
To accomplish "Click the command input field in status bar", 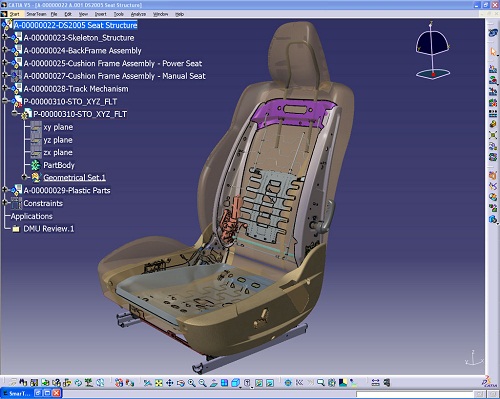I will pyautogui.click(x=415, y=394).
